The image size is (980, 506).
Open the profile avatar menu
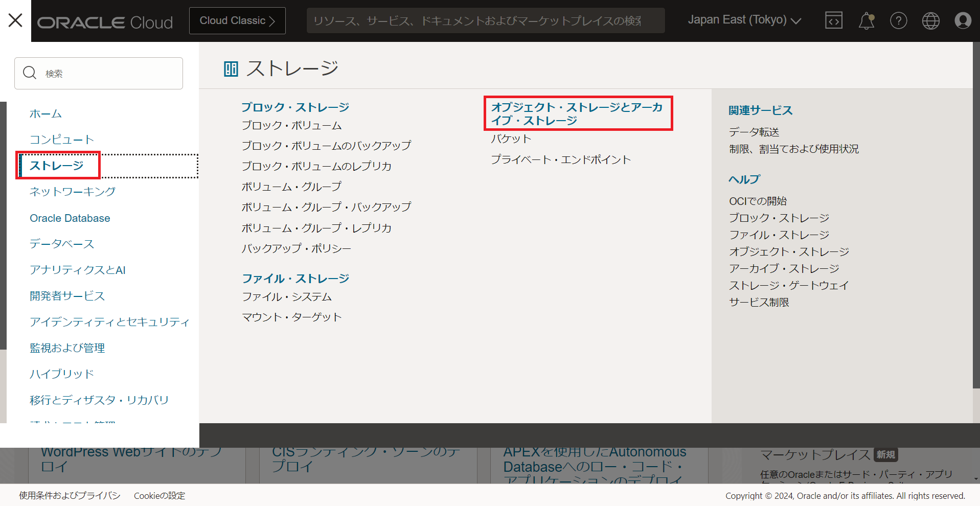click(963, 20)
